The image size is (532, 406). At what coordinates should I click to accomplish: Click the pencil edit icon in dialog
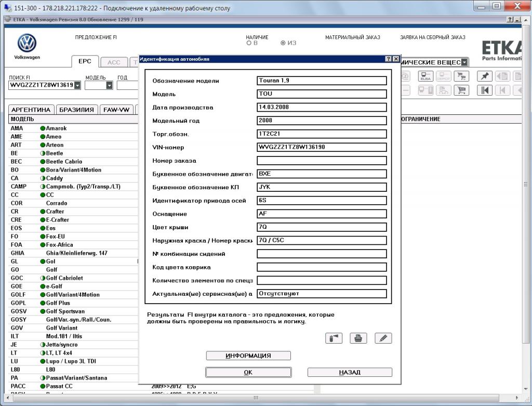tap(383, 338)
